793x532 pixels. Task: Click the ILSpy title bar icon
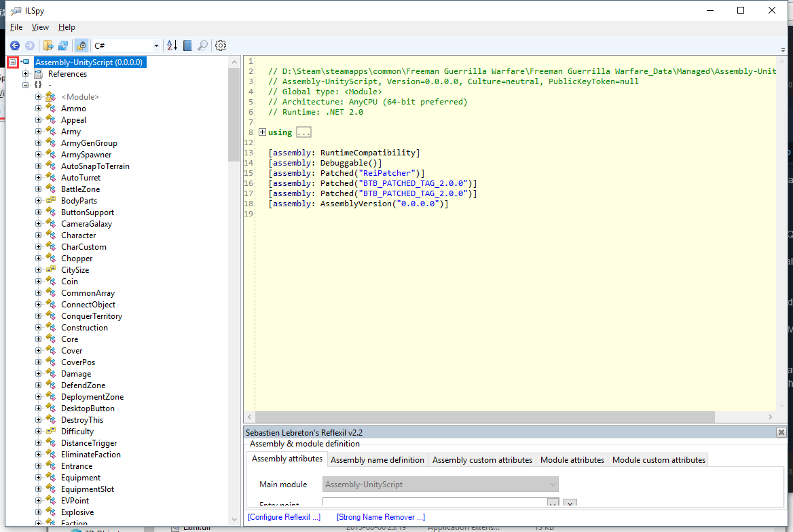click(16, 11)
